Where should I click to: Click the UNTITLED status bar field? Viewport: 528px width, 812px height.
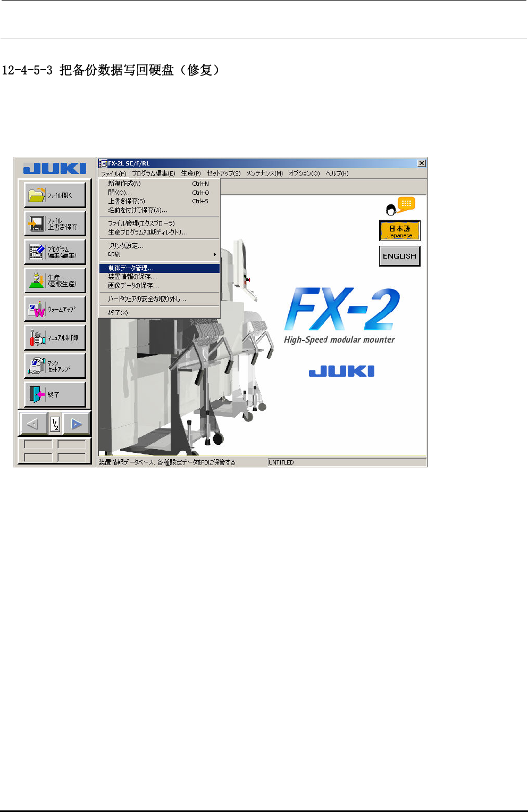[347, 462]
